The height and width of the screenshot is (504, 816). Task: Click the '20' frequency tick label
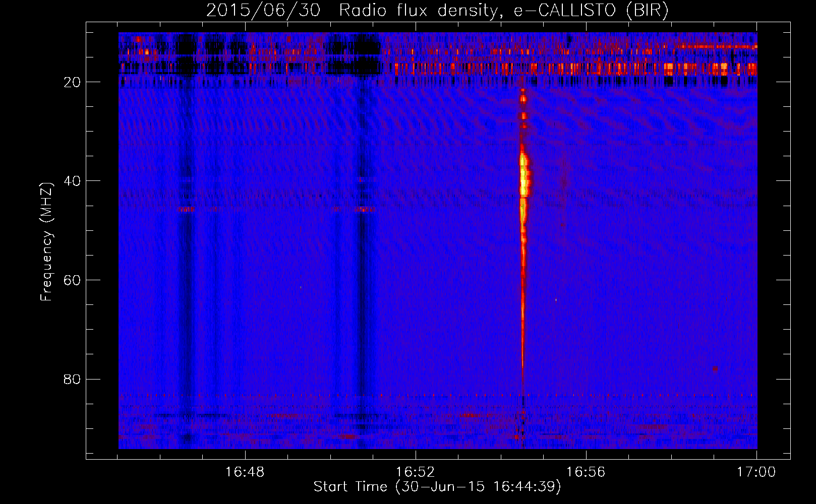[72, 82]
